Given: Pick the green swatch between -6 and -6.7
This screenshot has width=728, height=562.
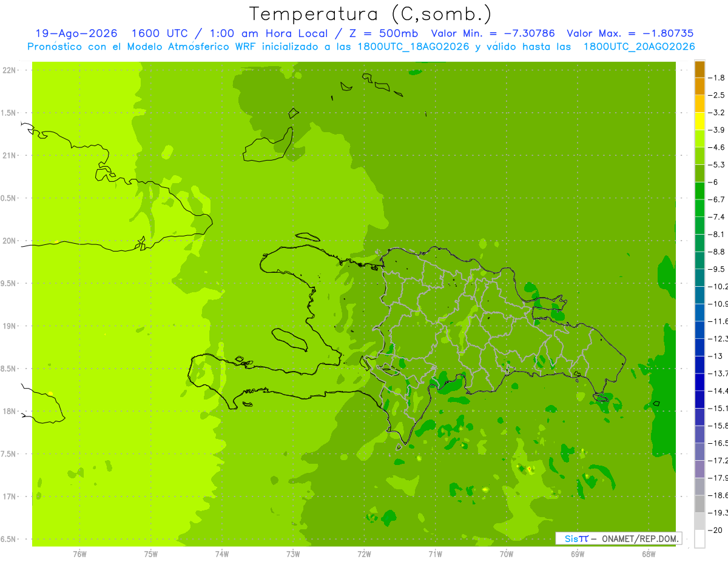Looking at the screenshot, I should click(x=699, y=191).
